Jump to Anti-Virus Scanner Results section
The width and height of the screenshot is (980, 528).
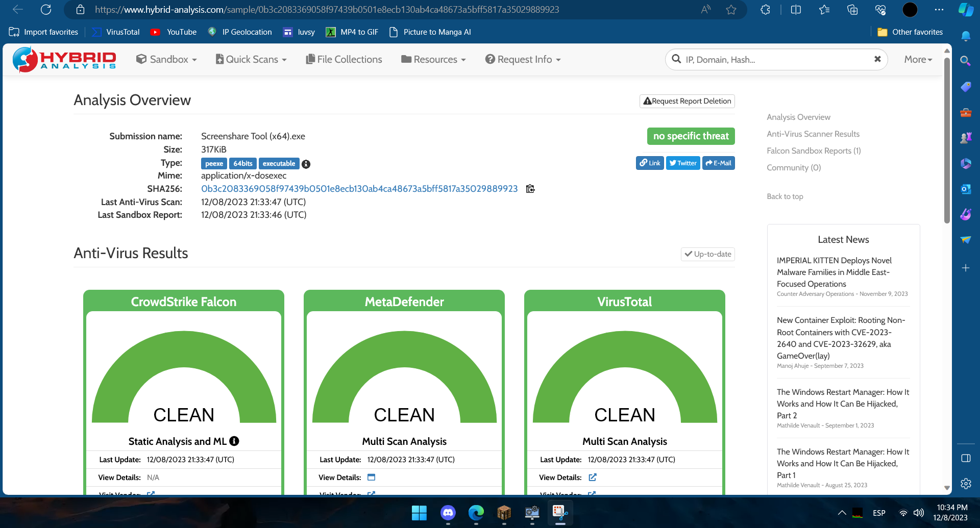point(813,134)
